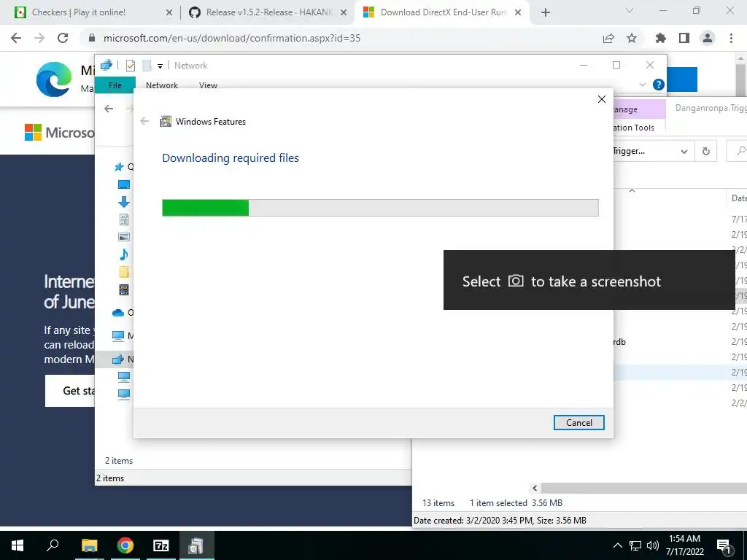Select second computer under Network node
The image size is (747, 560).
point(124,394)
